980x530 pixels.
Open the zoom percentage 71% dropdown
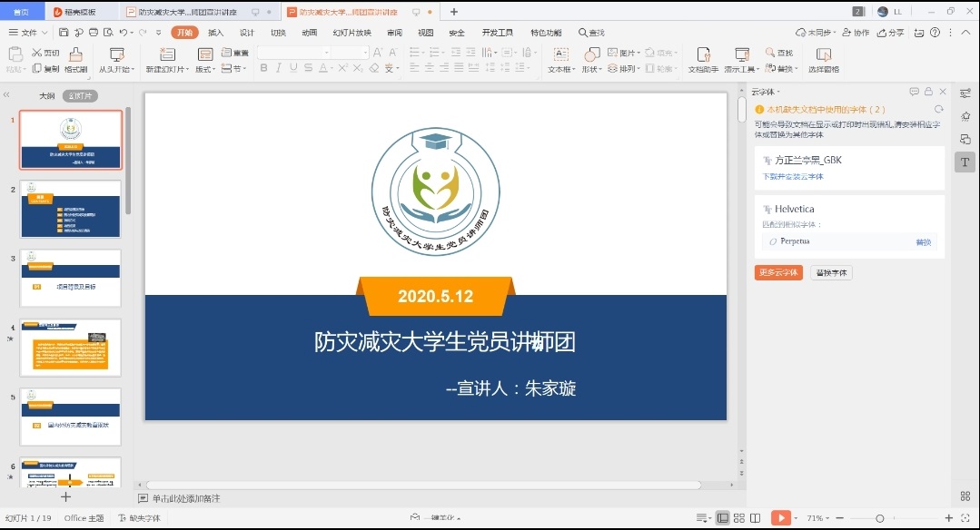pos(818,518)
